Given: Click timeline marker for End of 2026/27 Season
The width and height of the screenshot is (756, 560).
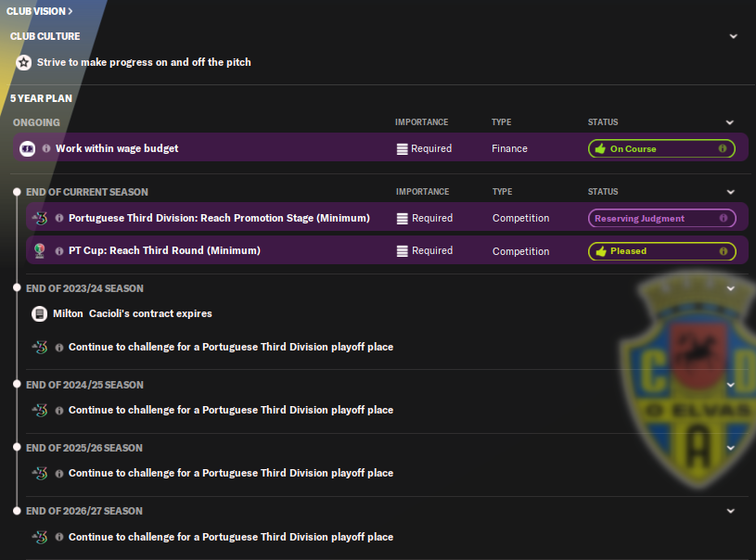Looking at the screenshot, I should click(x=17, y=510).
